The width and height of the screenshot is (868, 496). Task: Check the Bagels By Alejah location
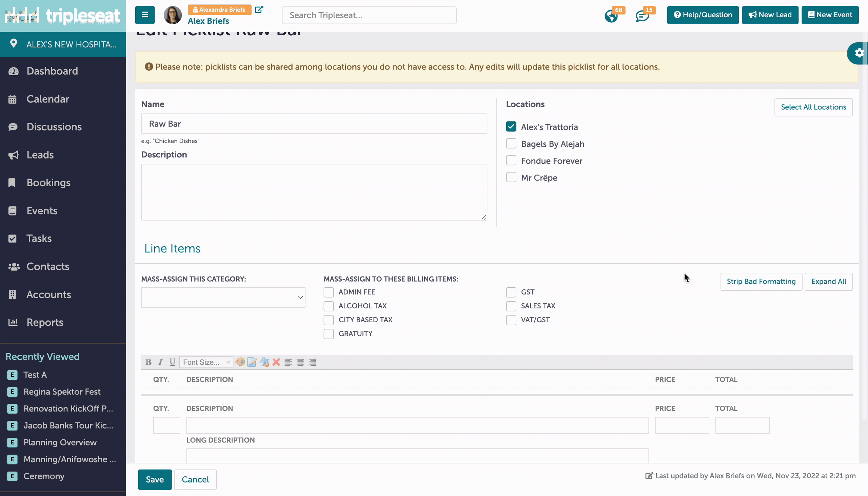coord(511,144)
